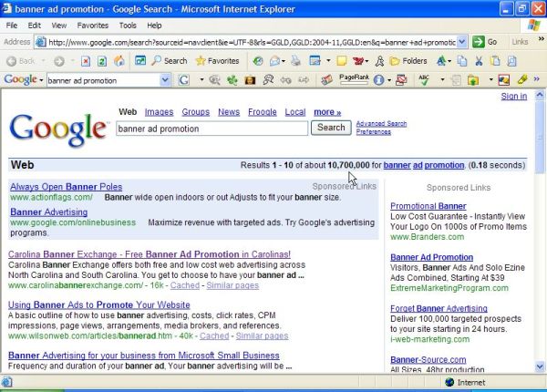Expand the address bar URL dropdown
This screenshot has width=547, height=392.
462,42
